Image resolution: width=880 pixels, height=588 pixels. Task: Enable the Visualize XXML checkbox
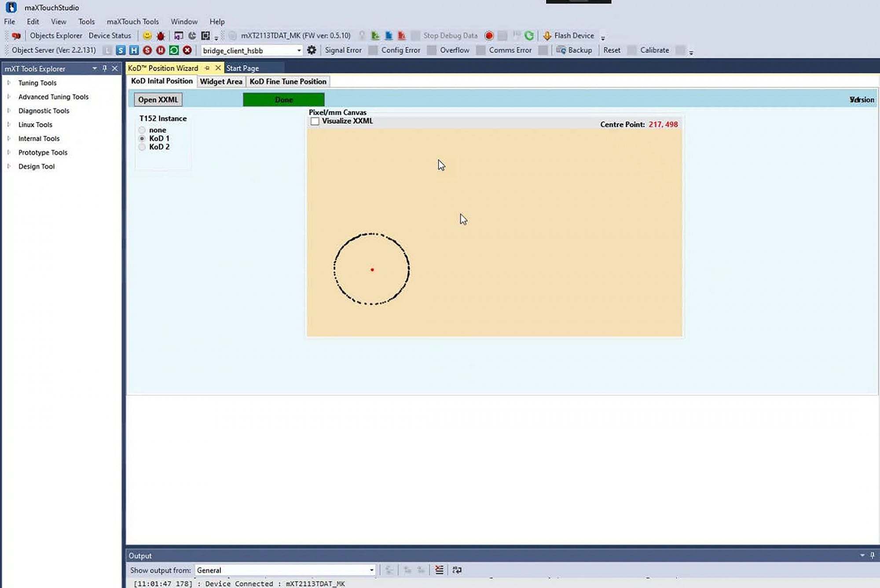click(315, 121)
